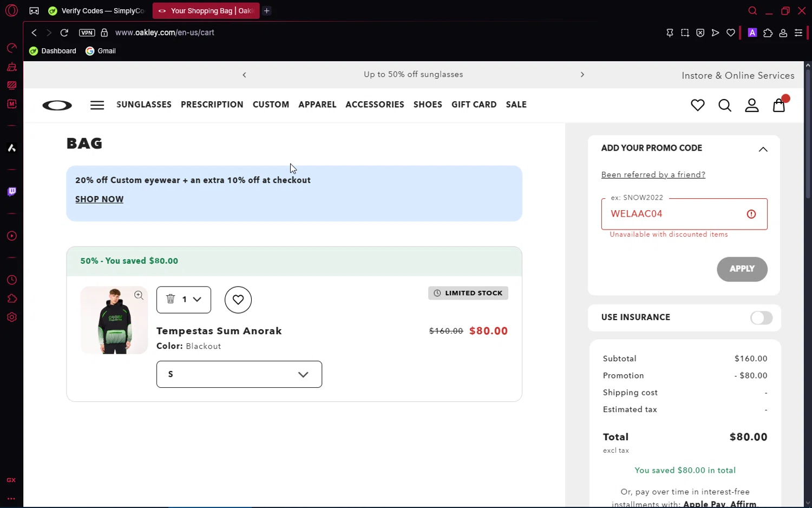Click the Limited Stock badge
Viewport: 812px width, 508px height.
(x=468, y=293)
